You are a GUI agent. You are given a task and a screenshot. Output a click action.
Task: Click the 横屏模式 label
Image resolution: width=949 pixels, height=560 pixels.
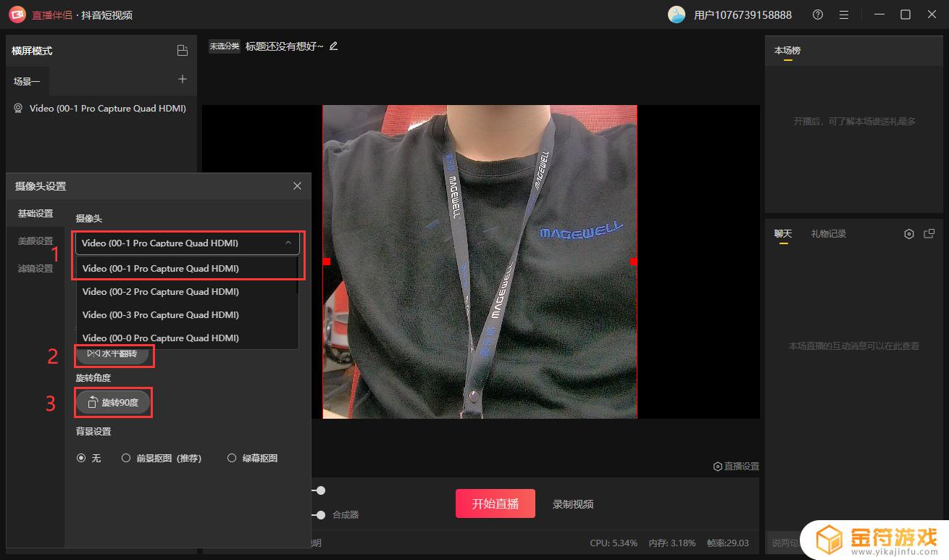pyautogui.click(x=32, y=51)
